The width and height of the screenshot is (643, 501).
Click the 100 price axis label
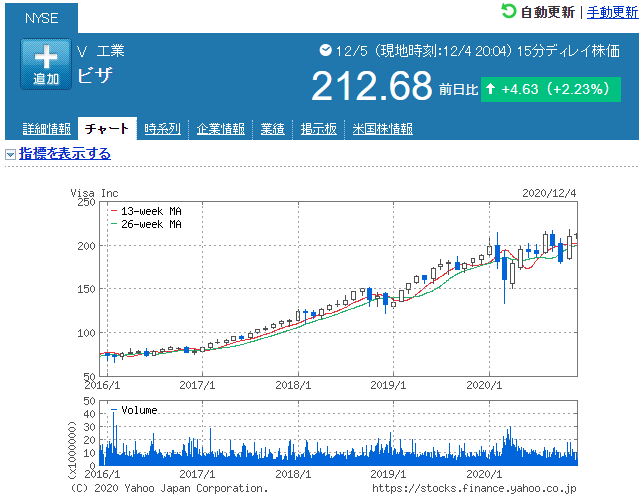(x=86, y=333)
